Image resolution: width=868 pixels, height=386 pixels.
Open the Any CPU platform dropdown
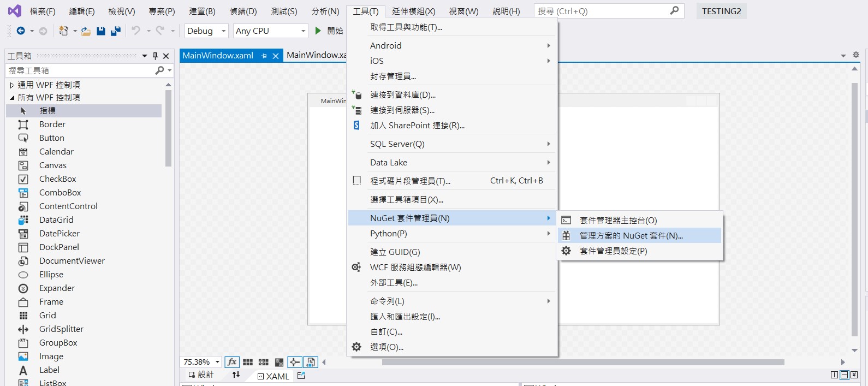click(271, 31)
